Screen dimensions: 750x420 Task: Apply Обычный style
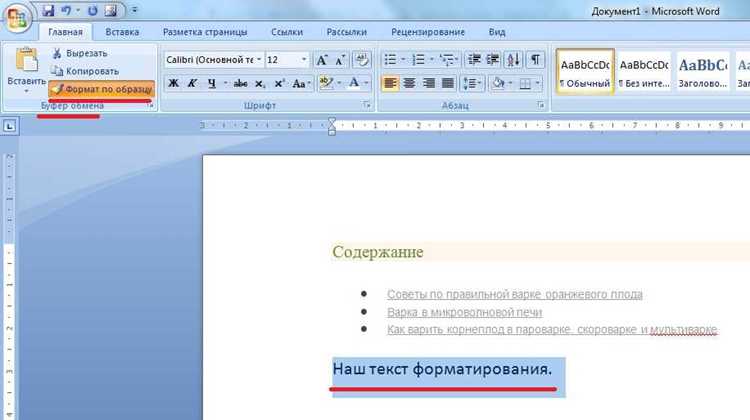[585, 72]
